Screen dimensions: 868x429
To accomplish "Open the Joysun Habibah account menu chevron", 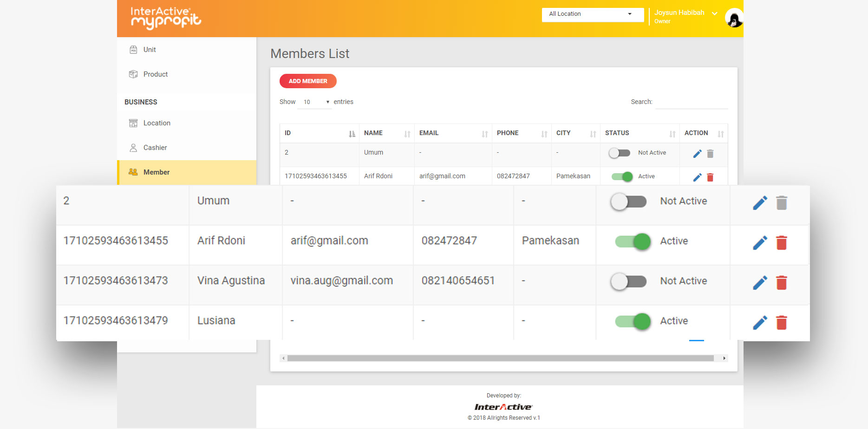I will click(x=715, y=14).
